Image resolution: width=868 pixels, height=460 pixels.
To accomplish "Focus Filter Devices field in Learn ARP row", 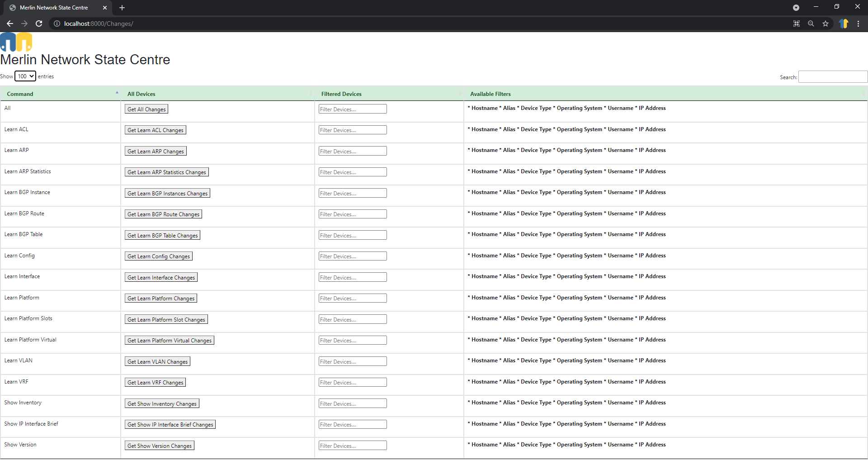I will pyautogui.click(x=353, y=151).
